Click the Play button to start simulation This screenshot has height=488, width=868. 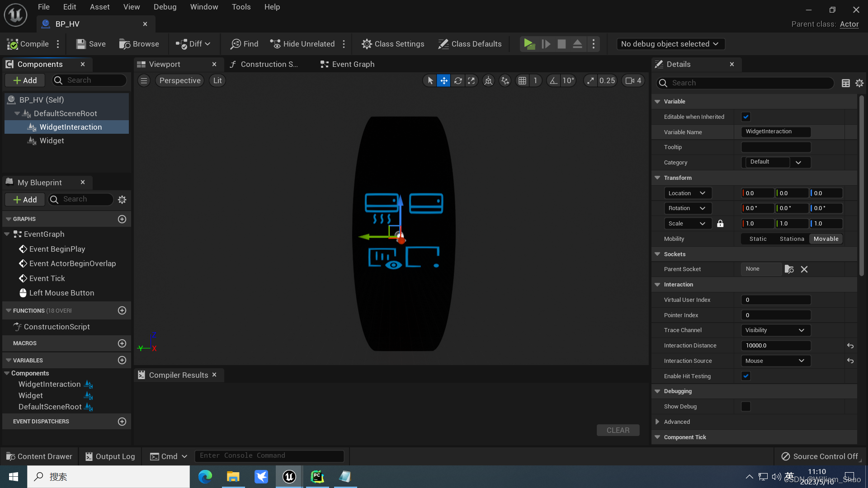[x=529, y=44]
